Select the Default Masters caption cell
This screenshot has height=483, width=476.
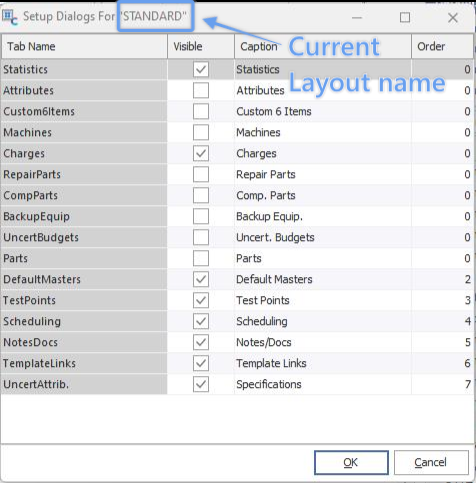tap(323, 279)
